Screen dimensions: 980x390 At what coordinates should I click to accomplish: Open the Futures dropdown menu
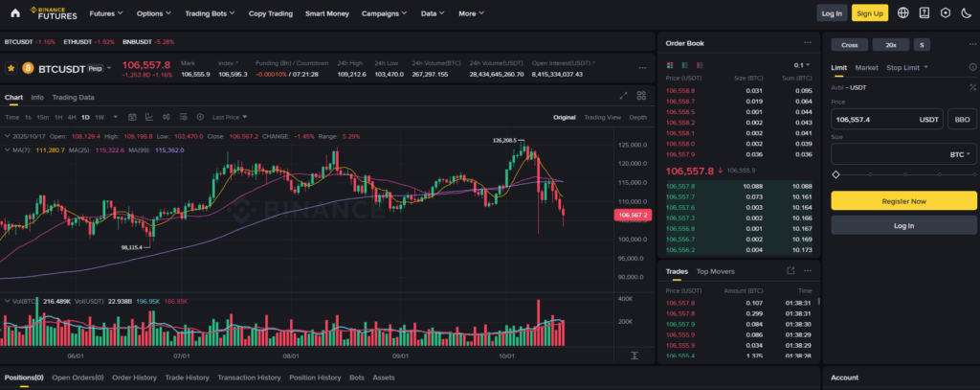point(103,13)
